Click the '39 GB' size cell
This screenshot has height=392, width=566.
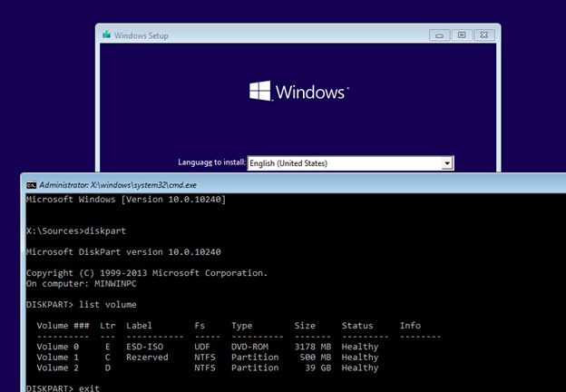click(x=318, y=367)
